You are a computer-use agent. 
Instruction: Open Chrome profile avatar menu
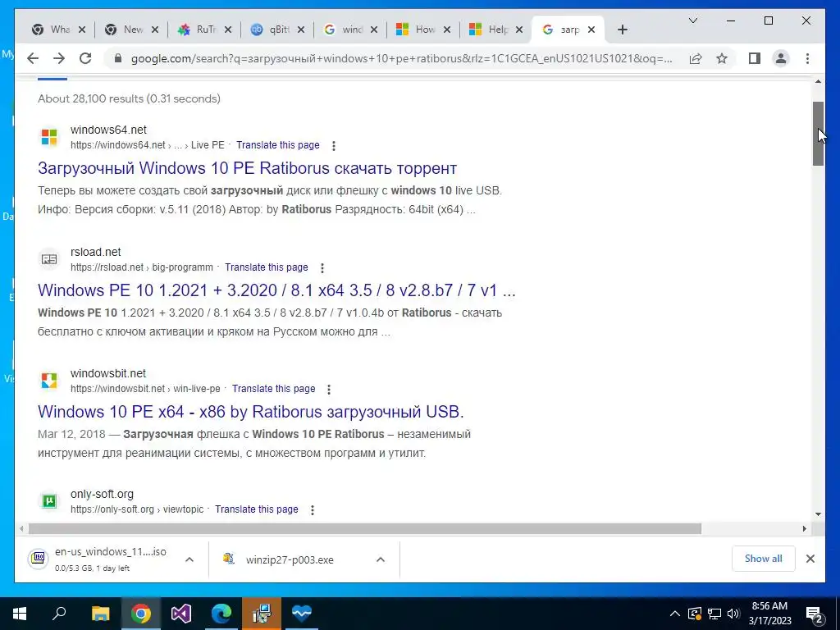(781, 58)
